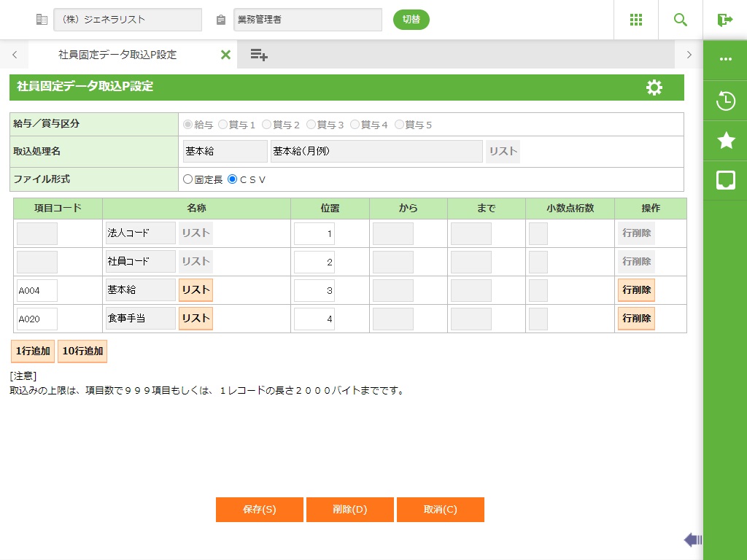
Task: Click the search magnifier icon
Action: click(680, 20)
